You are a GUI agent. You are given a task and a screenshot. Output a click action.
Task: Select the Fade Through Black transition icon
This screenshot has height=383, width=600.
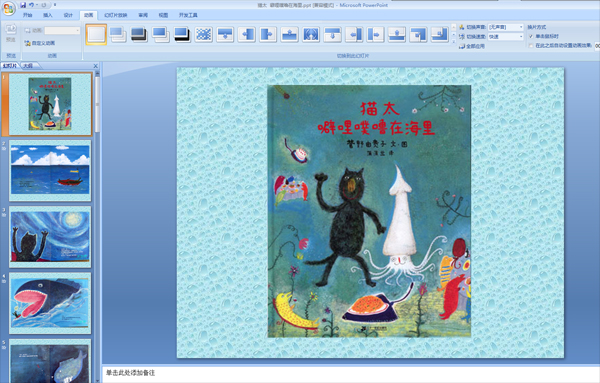coord(139,34)
